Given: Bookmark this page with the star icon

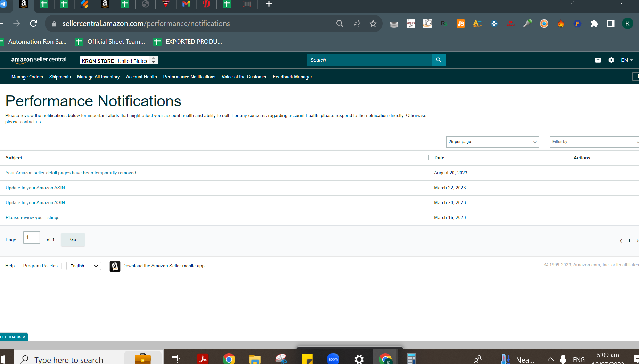Looking at the screenshot, I should pos(373,24).
